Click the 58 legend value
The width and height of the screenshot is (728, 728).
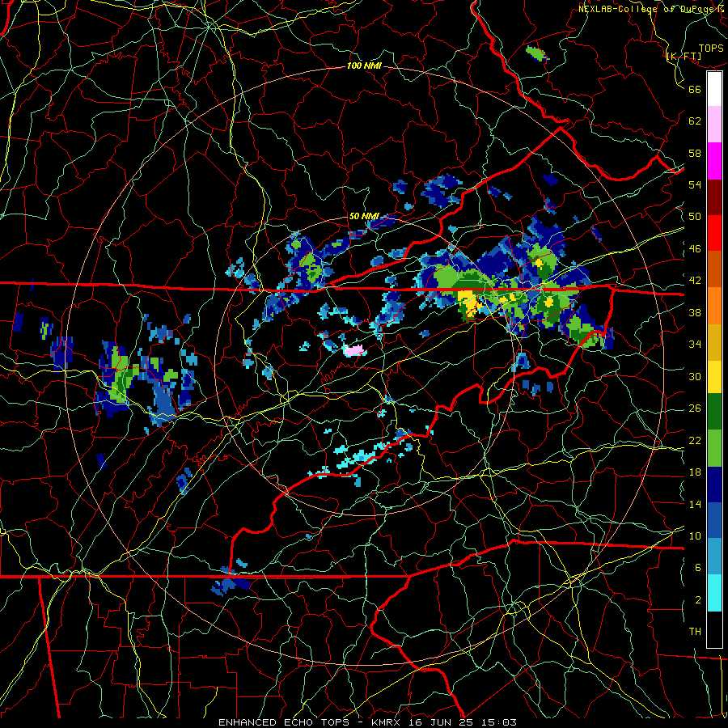coord(695,153)
